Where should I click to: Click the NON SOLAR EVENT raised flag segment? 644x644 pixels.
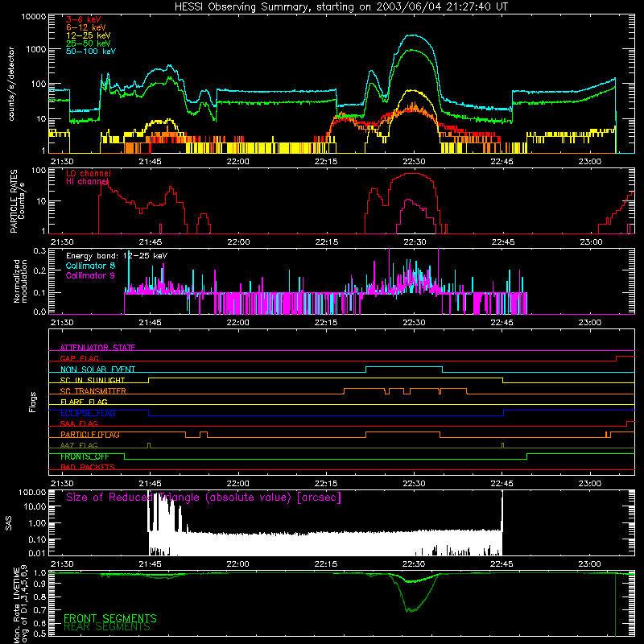click(404, 367)
